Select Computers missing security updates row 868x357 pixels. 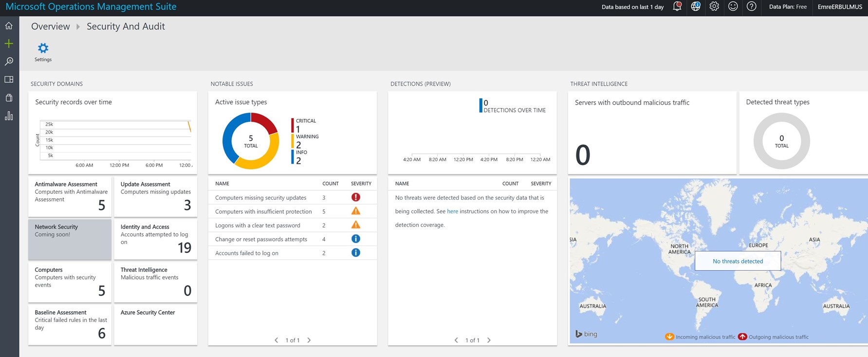pos(293,197)
